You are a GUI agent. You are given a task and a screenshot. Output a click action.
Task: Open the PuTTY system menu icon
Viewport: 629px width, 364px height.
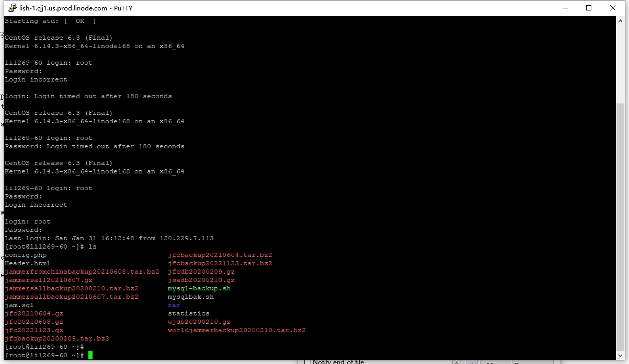[12, 8]
